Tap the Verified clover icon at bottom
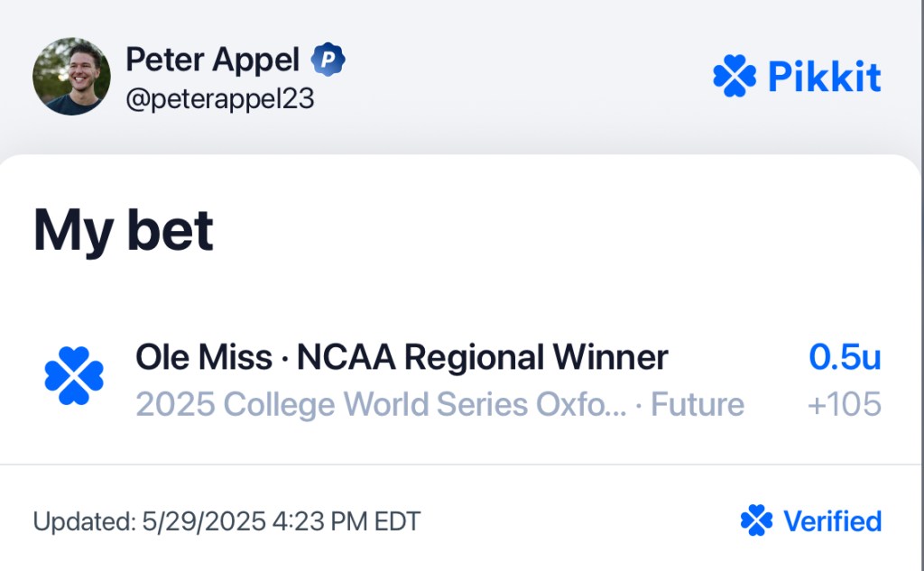 point(756,520)
